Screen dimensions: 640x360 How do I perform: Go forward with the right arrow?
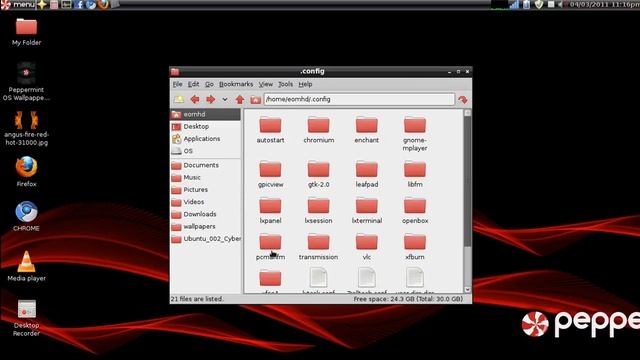[x=210, y=99]
